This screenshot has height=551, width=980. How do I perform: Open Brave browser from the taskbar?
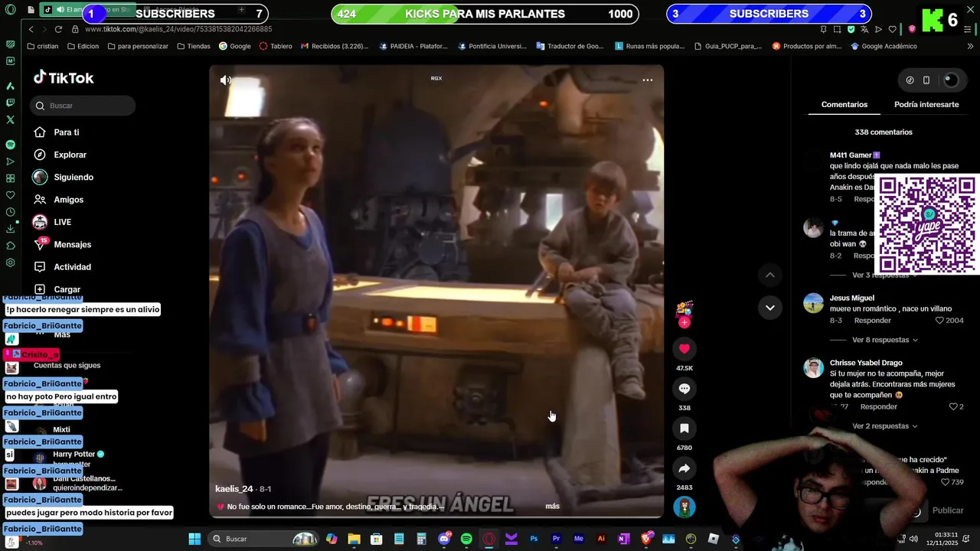[646, 539]
